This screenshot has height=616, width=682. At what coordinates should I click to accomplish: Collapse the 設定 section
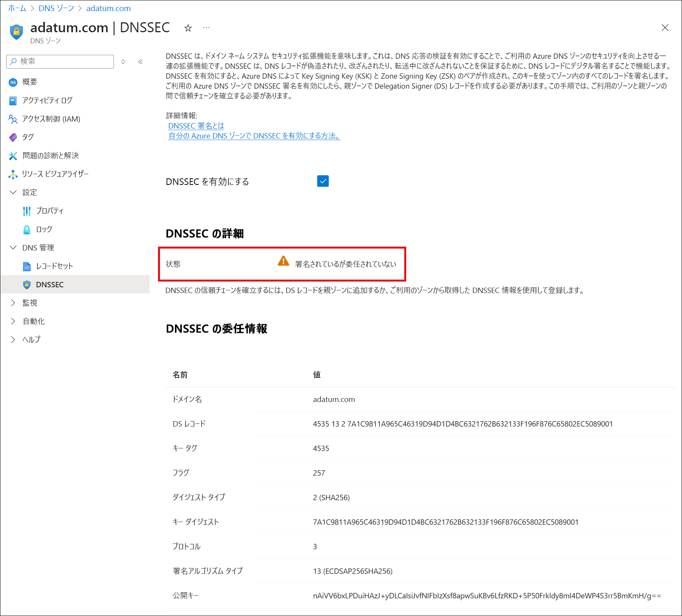pos(13,192)
